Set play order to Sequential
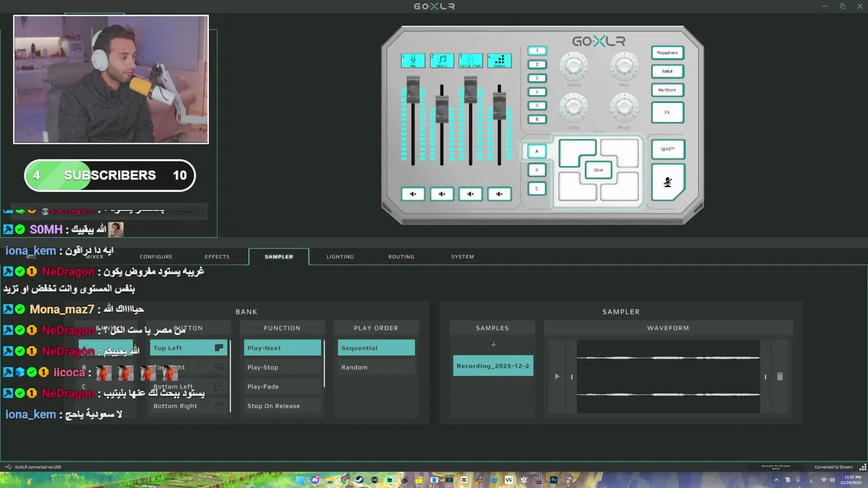Viewport: 868px width, 488px height. (x=376, y=348)
